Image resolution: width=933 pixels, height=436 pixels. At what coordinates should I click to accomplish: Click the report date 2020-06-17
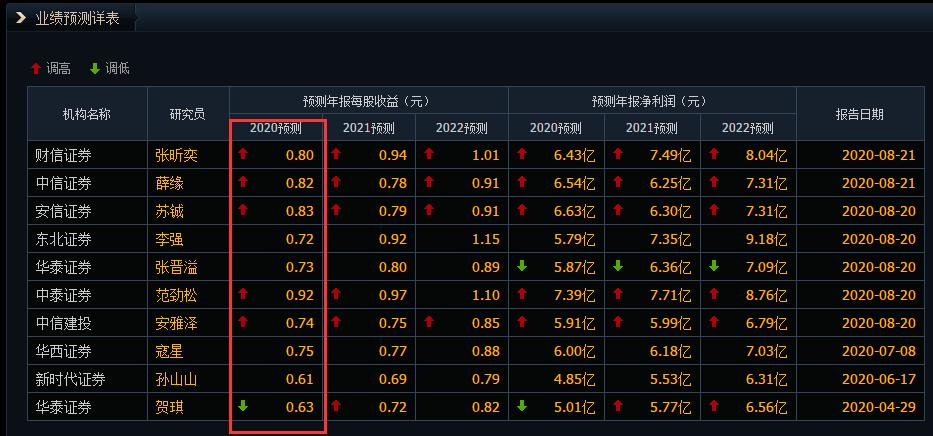[879, 379]
